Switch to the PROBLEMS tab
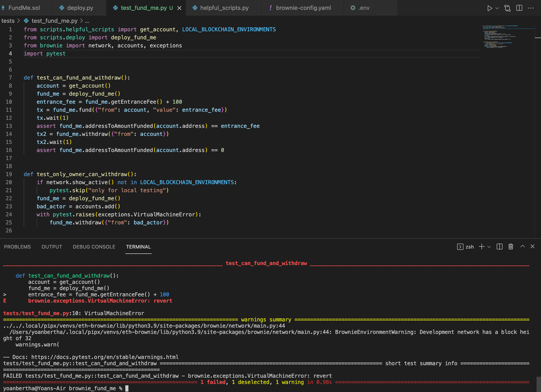Screen dimensions: 541x392 pos(17,247)
